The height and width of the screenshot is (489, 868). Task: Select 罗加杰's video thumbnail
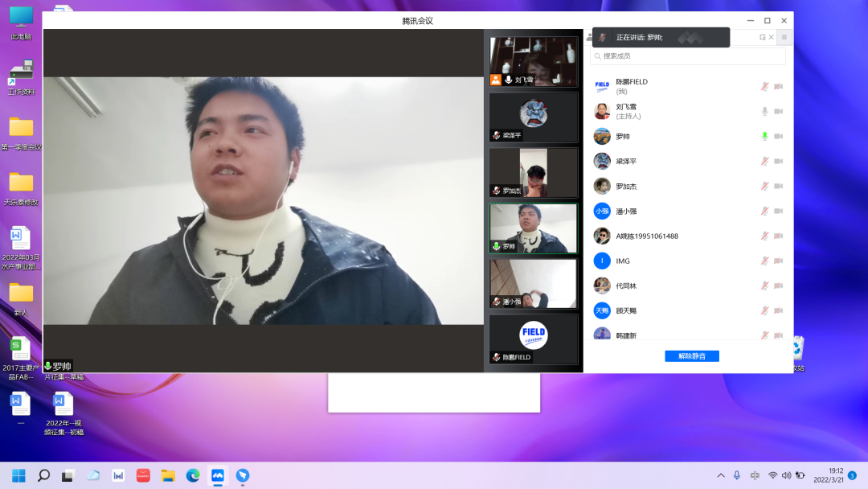click(534, 172)
